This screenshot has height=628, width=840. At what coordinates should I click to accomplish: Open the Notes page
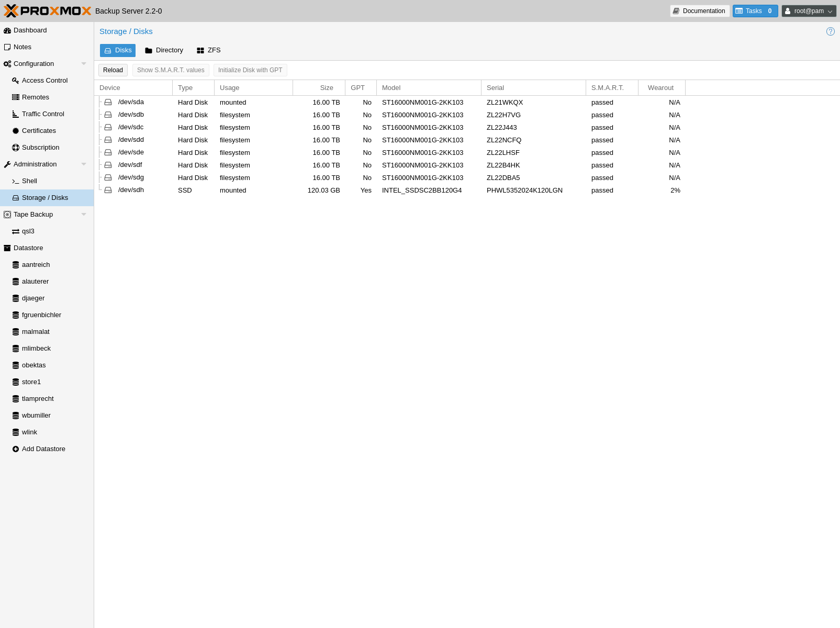(22, 47)
